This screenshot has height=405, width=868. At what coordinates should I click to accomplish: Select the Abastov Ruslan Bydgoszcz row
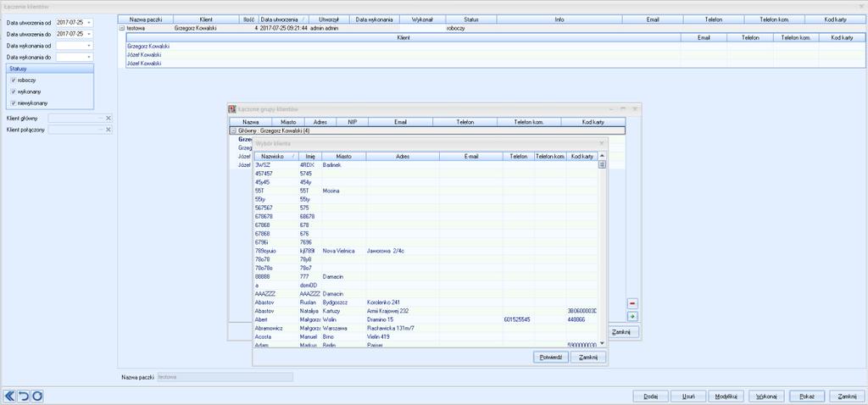426,302
